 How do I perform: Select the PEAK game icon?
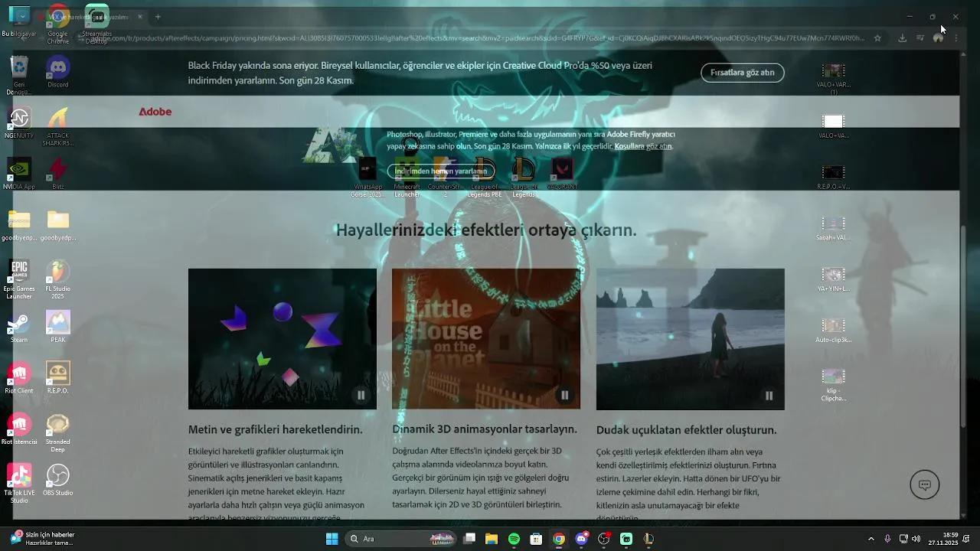58,327
